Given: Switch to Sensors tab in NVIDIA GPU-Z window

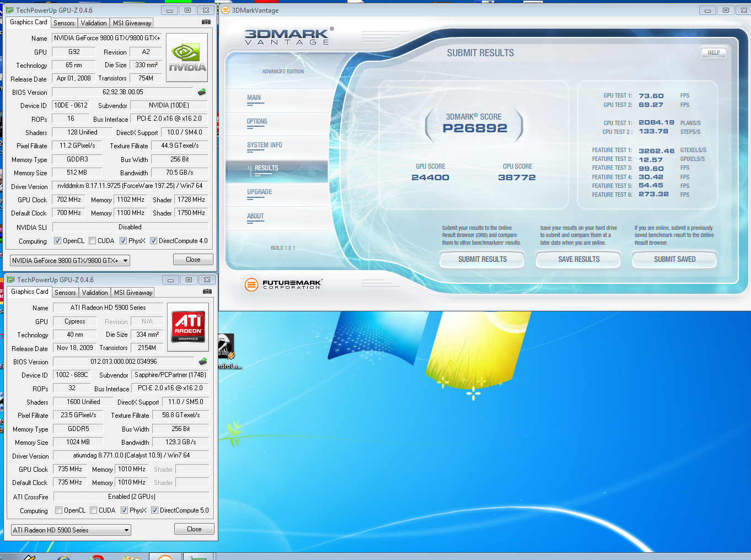Looking at the screenshot, I should click(64, 23).
